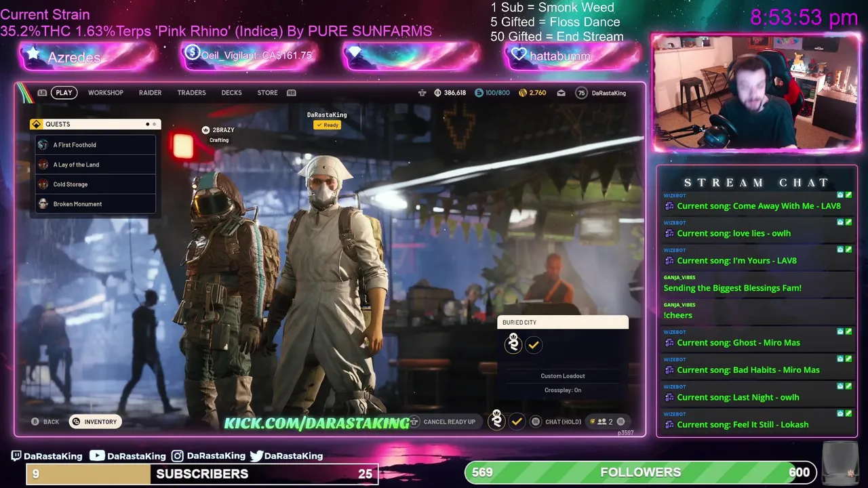Image resolution: width=868 pixels, height=488 pixels.
Task: Open the A Lay of the Land quest
Action: point(96,165)
